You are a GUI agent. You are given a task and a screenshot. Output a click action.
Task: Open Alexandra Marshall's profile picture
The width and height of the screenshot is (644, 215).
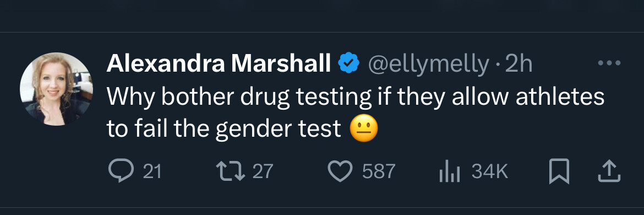tap(57, 88)
